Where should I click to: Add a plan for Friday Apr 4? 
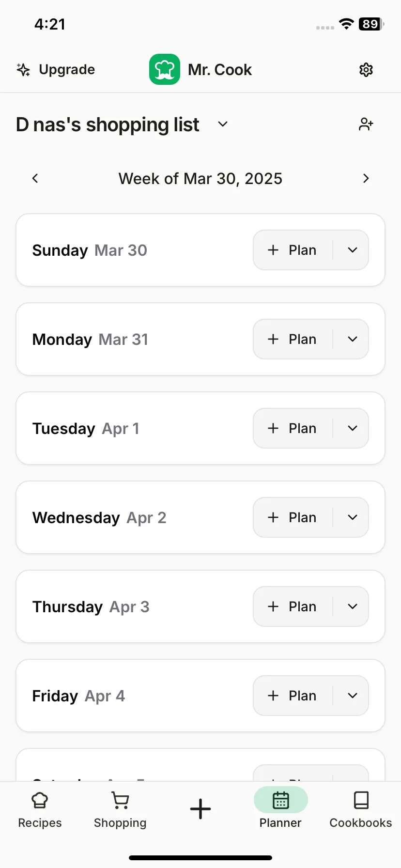coord(293,696)
